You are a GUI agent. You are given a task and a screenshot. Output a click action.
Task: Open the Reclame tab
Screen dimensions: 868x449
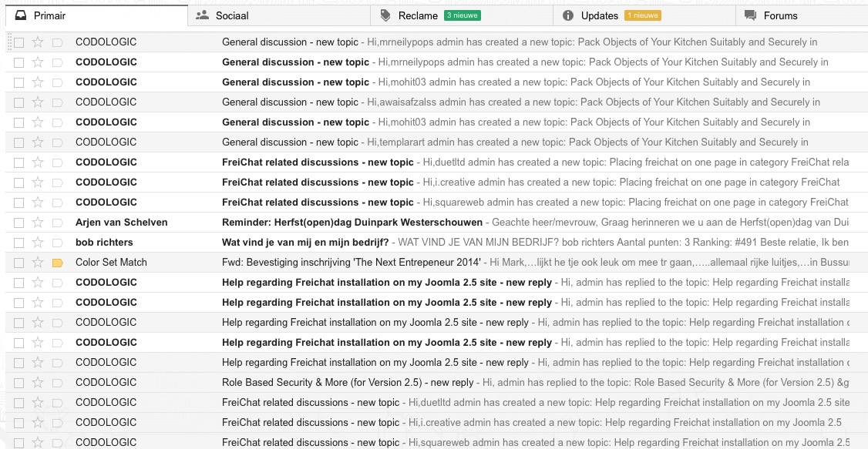(x=462, y=15)
